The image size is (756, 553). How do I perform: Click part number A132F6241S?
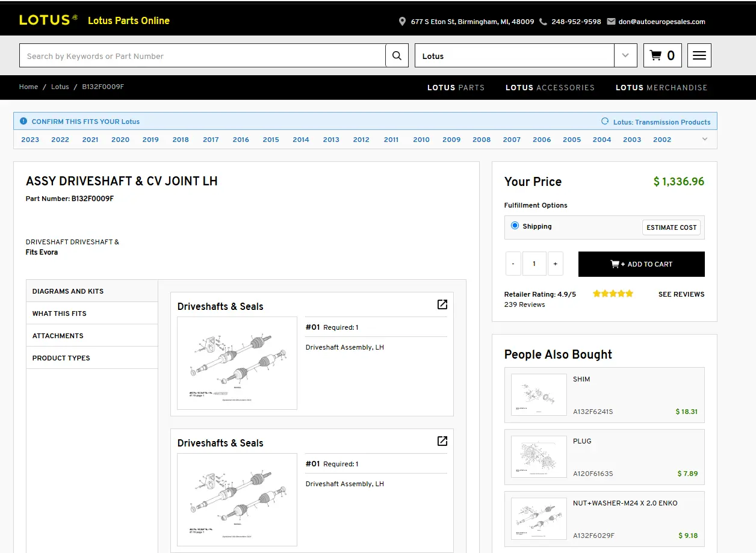click(x=593, y=412)
